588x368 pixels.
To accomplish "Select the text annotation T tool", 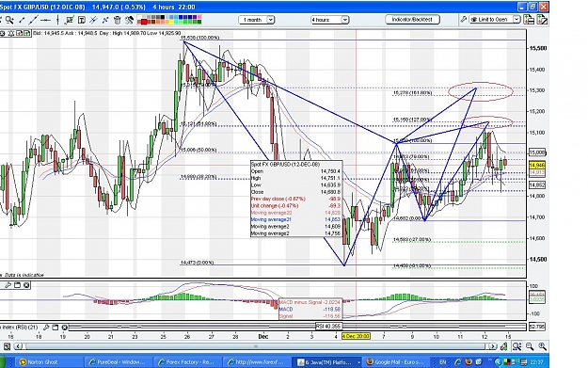I will coord(81,20).
